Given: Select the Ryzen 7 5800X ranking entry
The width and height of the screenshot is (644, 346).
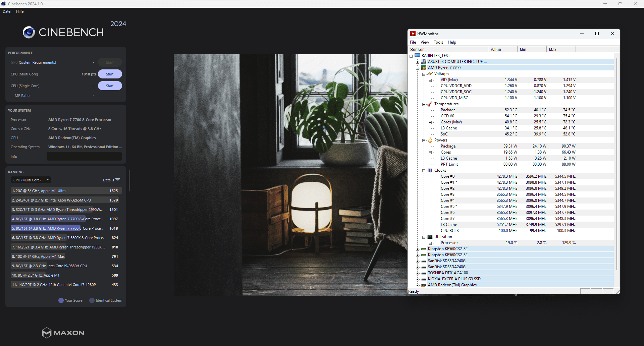Looking at the screenshot, I should tap(66, 238).
